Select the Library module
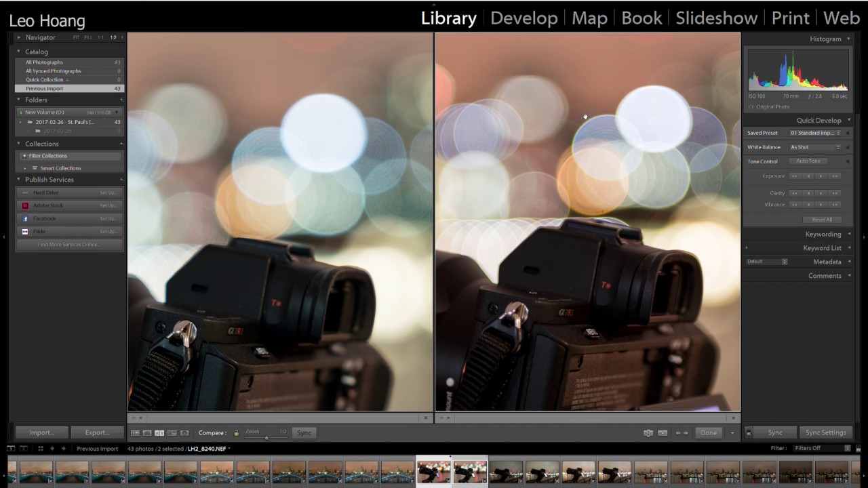Screen dimensions: 868x488 tap(449, 18)
